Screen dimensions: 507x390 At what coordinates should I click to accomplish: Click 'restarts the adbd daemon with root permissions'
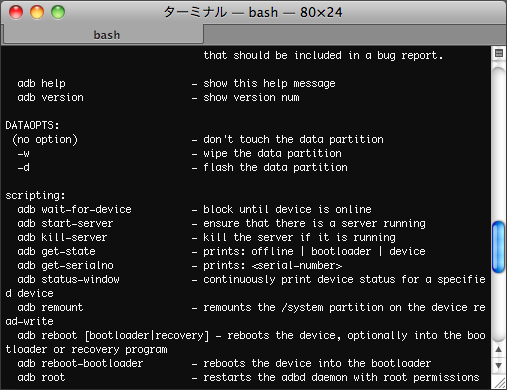341,377
